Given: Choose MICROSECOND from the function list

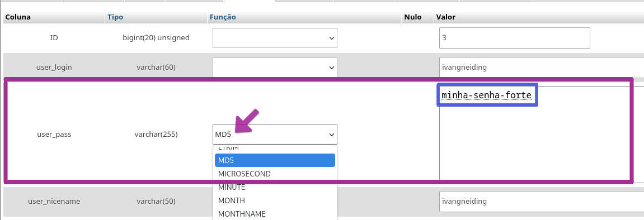Looking at the screenshot, I should (275, 174).
